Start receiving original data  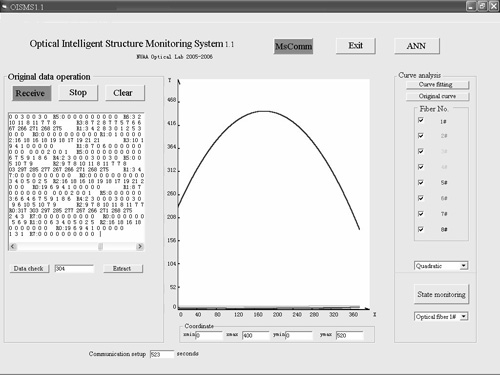pos(32,93)
